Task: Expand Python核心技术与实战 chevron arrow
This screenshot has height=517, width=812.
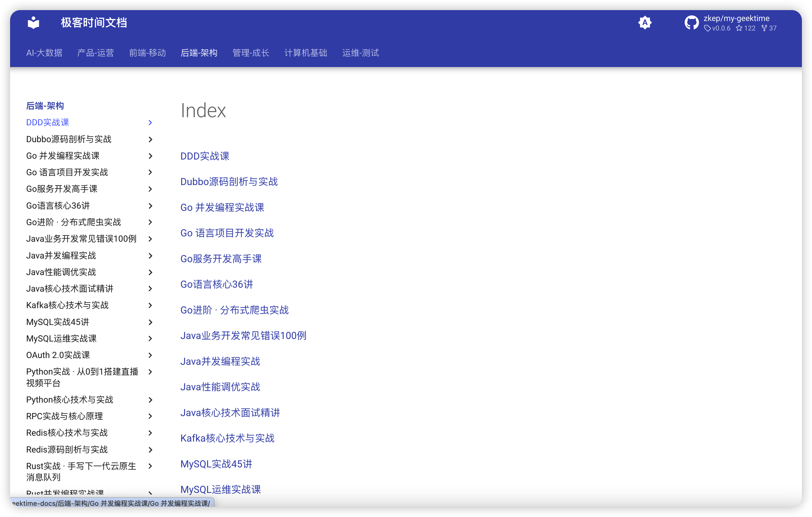Action: click(x=150, y=400)
